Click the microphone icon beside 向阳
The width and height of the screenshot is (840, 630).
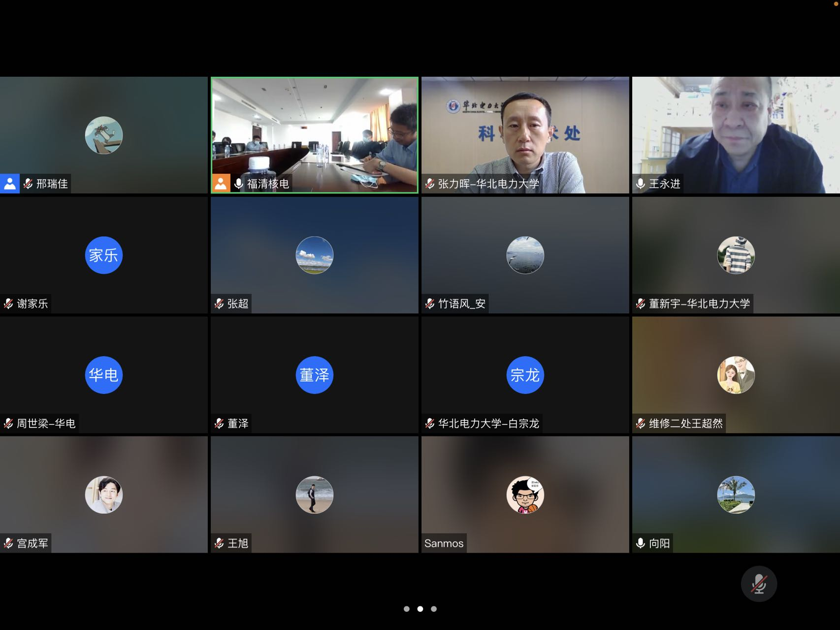[641, 543]
